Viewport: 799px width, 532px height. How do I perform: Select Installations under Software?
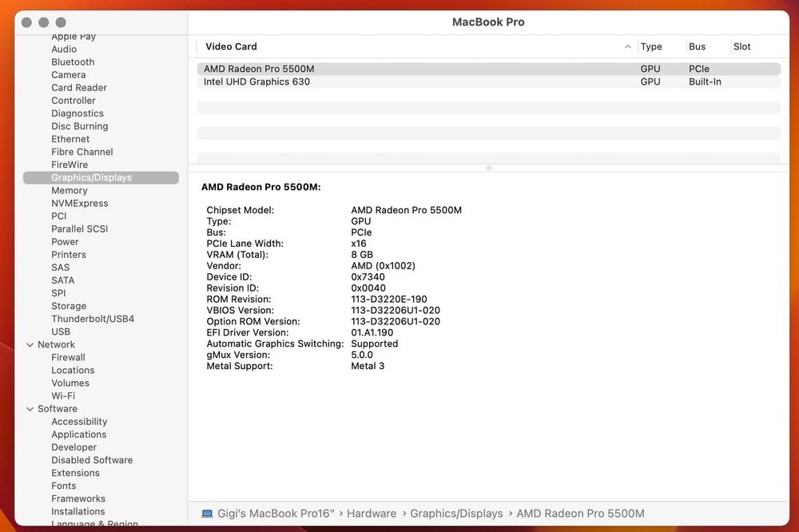point(78,511)
